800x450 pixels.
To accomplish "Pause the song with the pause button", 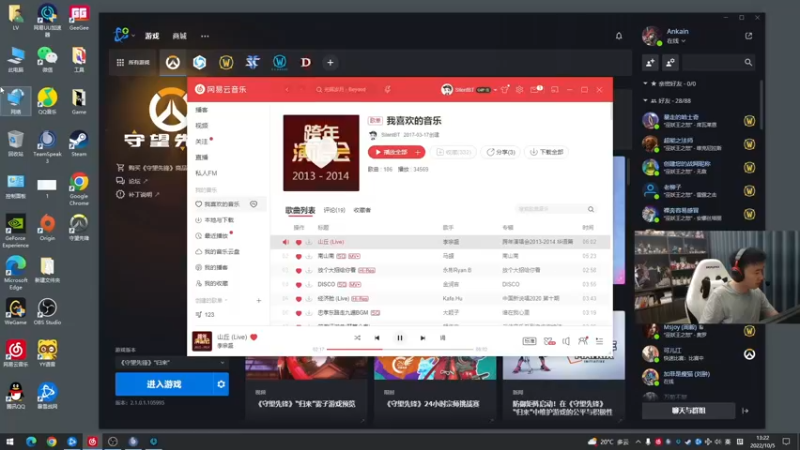I will (x=400, y=338).
